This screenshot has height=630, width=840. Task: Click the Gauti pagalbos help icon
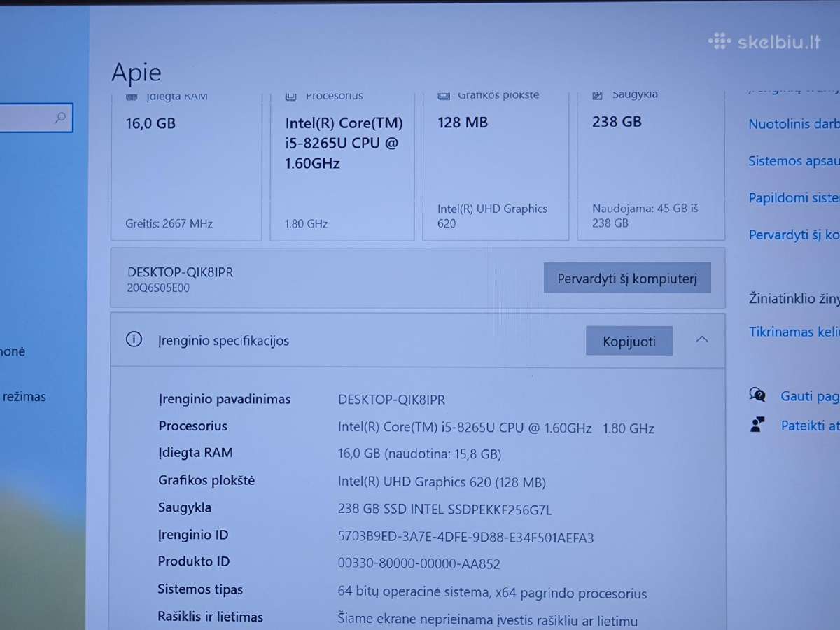point(757,395)
